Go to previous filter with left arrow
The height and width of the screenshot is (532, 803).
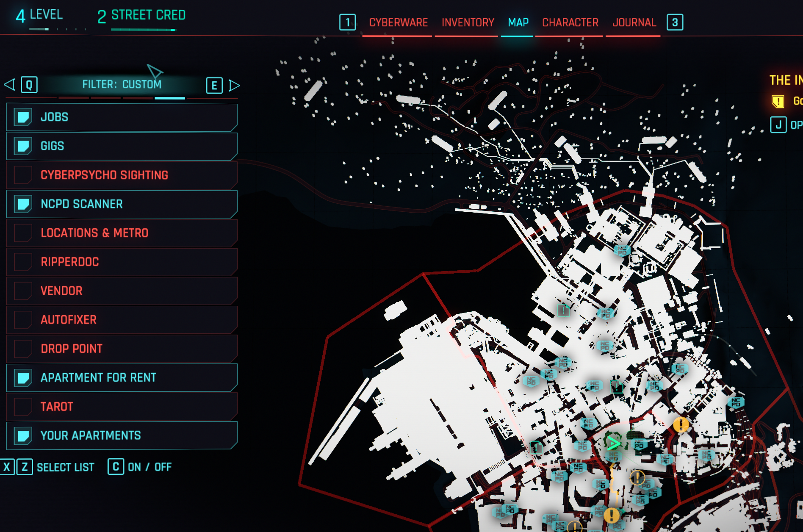(x=9, y=85)
